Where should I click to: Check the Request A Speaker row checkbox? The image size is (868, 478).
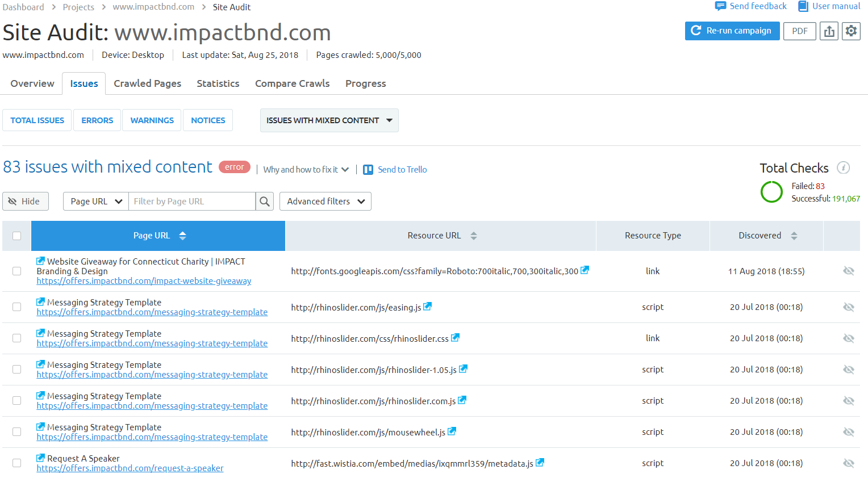tap(17, 463)
